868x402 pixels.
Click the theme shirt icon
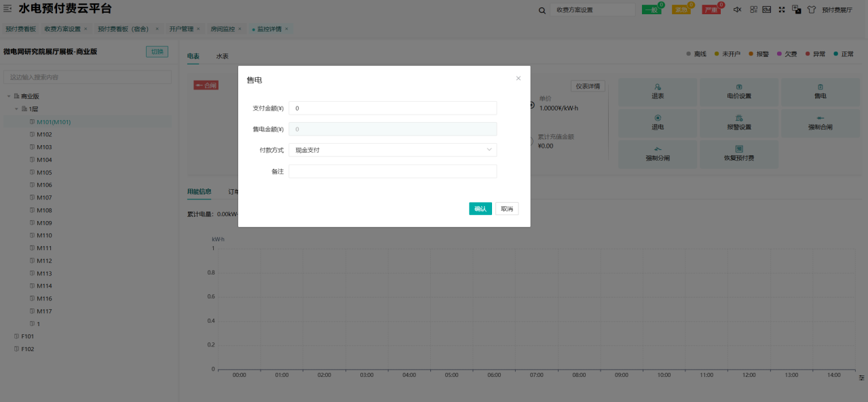pos(811,9)
